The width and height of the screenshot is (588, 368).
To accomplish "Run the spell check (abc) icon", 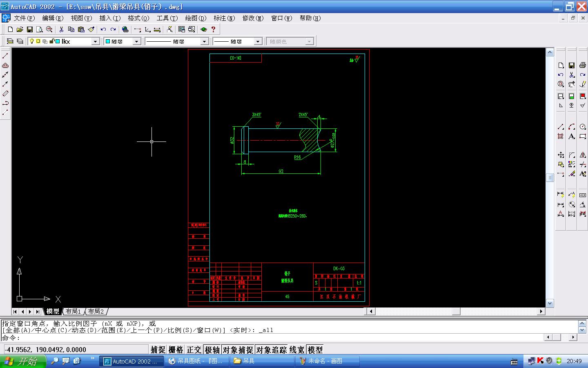I will (49, 29).
